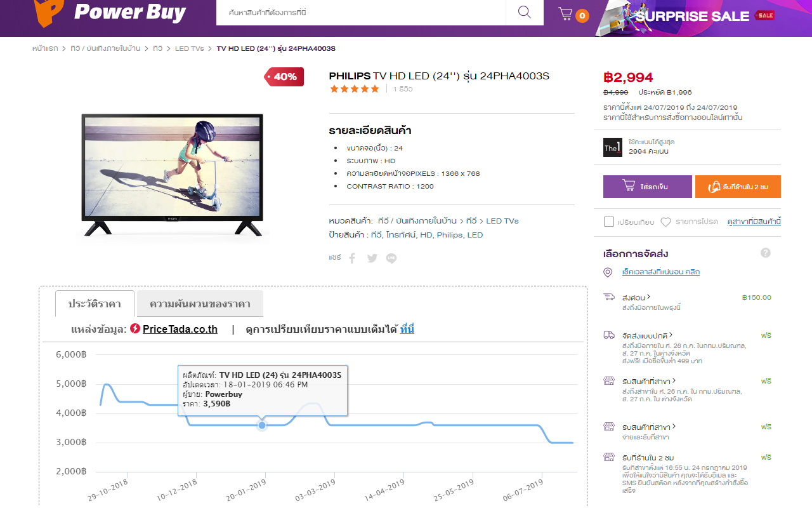
Task: Click รับที่ร้านใน 2 ชม orange button
Action: (x=738, y=187)
